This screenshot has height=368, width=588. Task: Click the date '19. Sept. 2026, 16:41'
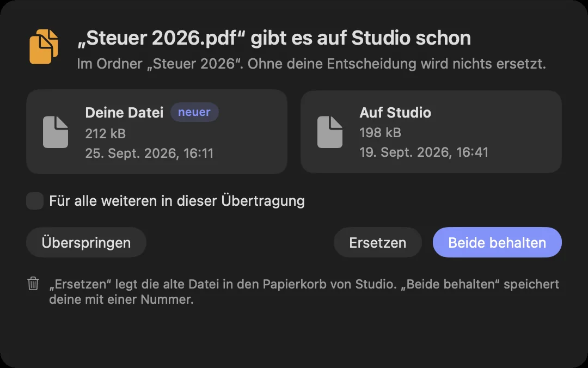click(424, 152)
